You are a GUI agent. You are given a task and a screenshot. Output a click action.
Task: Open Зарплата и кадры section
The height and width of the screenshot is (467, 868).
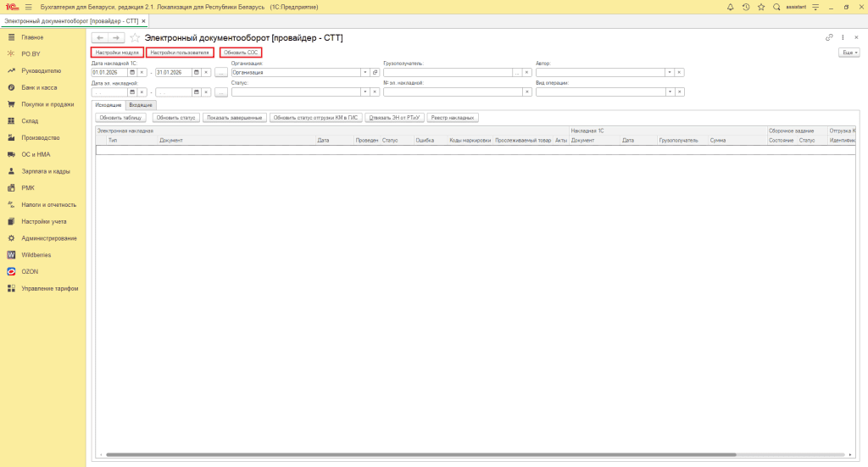point(46,171)
